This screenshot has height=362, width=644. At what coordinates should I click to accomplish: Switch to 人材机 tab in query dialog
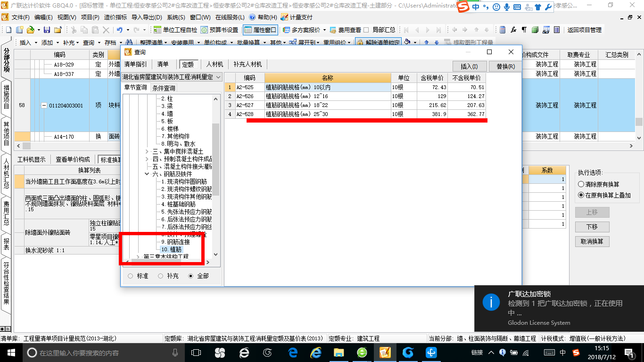(x=215, y=64)
